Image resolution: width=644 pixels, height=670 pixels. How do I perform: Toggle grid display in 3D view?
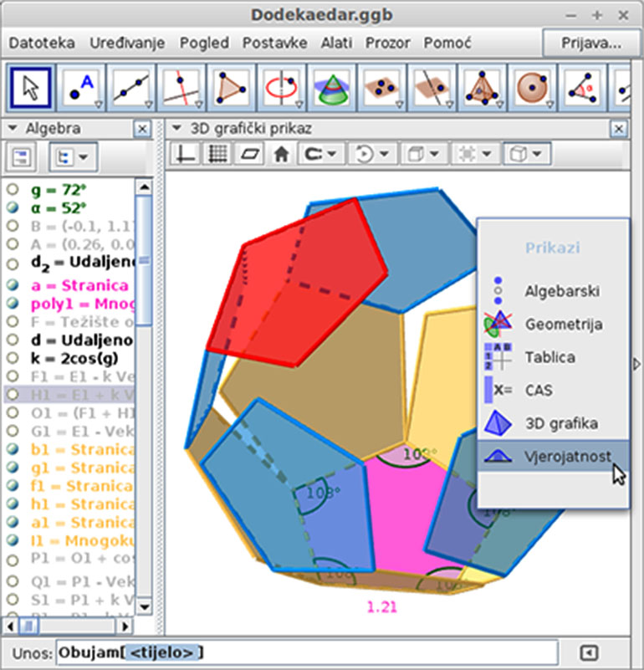tap(218, 154)
